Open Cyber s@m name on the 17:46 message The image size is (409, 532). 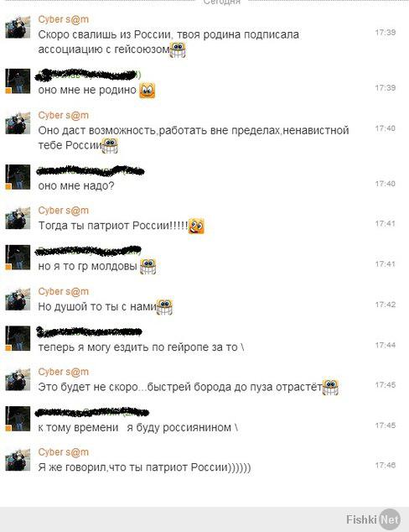[x=64, y=452]
